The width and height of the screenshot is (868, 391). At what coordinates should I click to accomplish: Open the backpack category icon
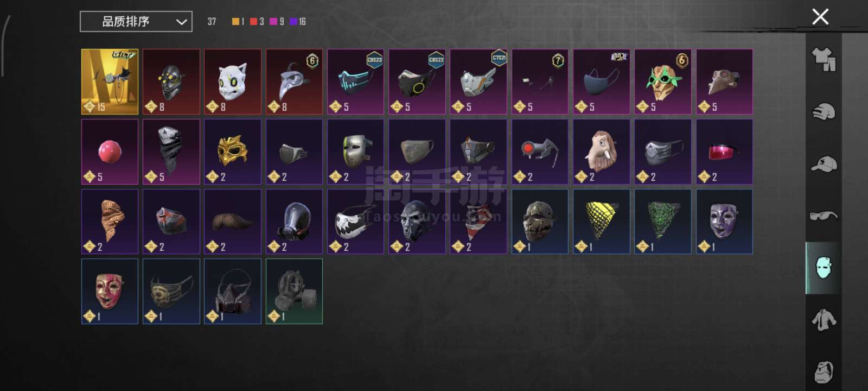[x=824, y=371]
